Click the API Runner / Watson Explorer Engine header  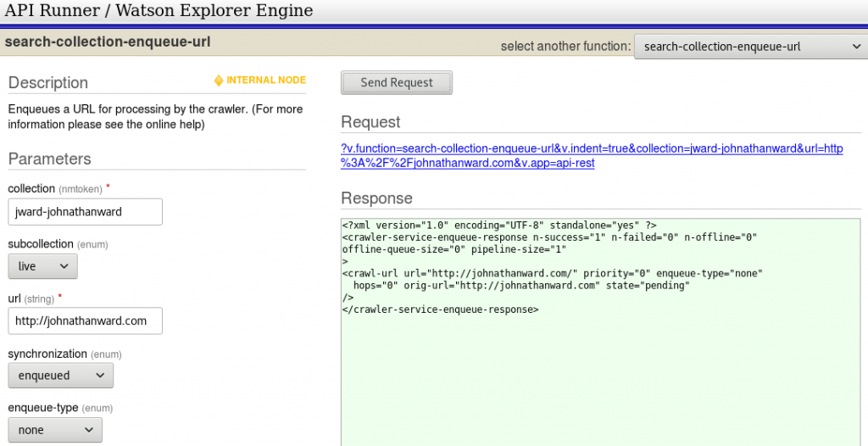click(159, 10)
